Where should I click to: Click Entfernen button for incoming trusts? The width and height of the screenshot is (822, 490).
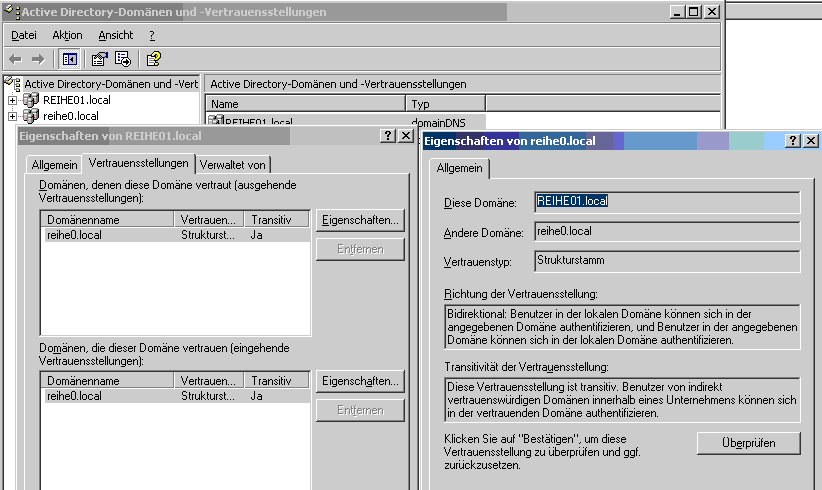(360, 410)
